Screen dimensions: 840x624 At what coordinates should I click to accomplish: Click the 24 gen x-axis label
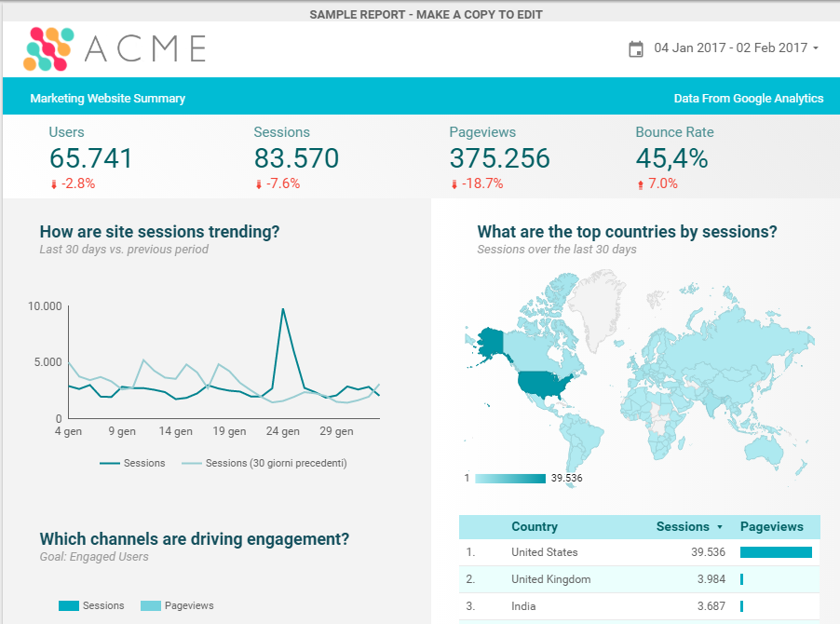[x=283, y=431]
